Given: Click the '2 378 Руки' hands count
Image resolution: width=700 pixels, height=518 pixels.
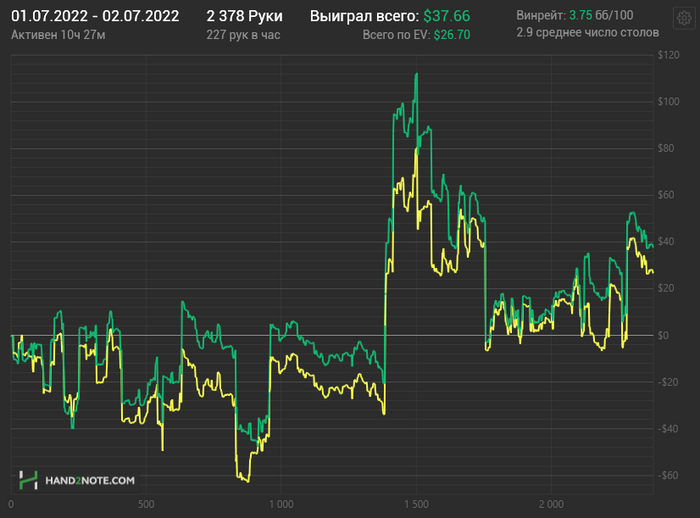Looking at the screenshot, I should coord(245,17).
